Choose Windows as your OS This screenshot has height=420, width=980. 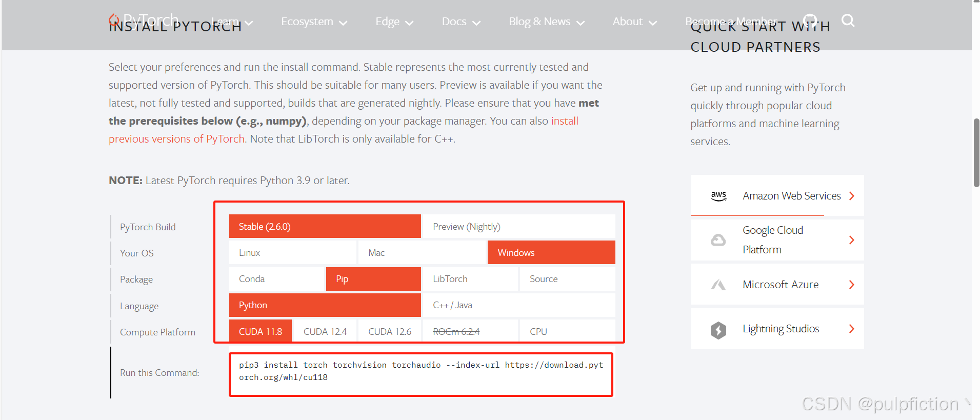pyautogui.click(x=551, y=252)
